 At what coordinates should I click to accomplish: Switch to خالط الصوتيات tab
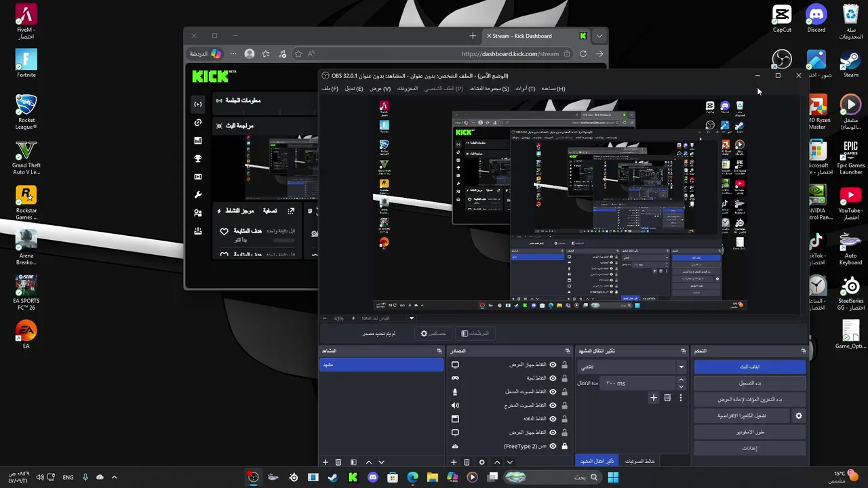click(639, 462)
